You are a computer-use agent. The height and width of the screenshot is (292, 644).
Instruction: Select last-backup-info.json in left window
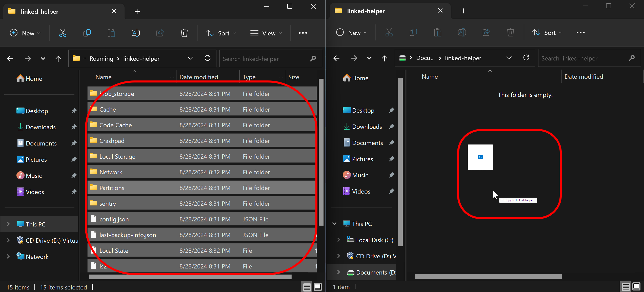[202, 235]
